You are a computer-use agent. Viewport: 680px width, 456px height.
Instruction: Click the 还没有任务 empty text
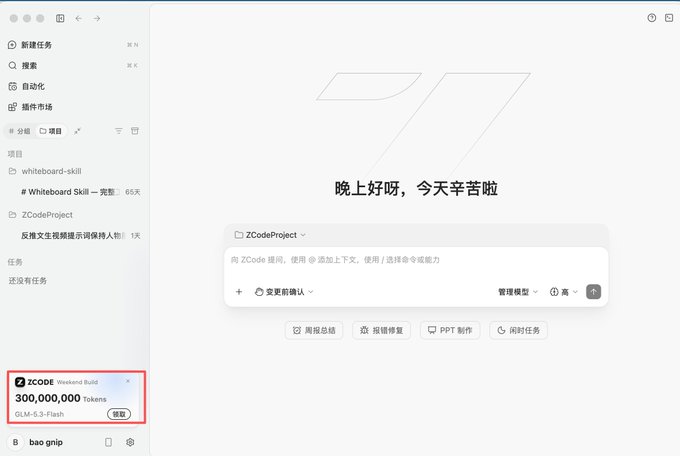(x=28, y=281)
